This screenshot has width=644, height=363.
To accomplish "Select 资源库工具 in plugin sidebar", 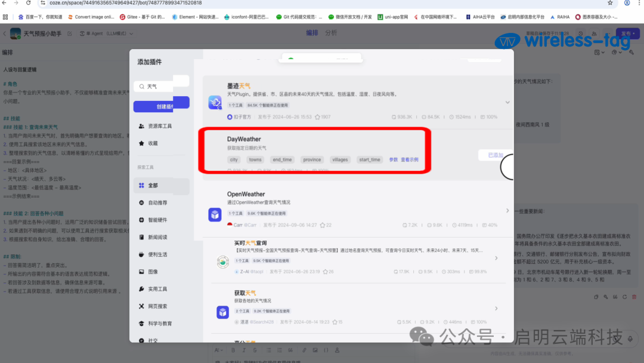I will click(161, 126).
